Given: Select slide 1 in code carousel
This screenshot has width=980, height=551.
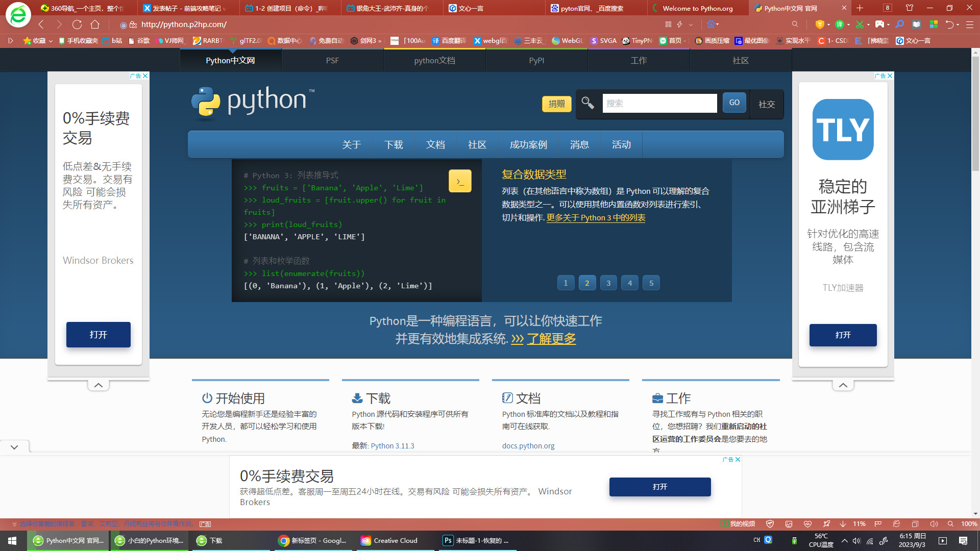Looking at the screenshot, I should [x=566, y=283].
